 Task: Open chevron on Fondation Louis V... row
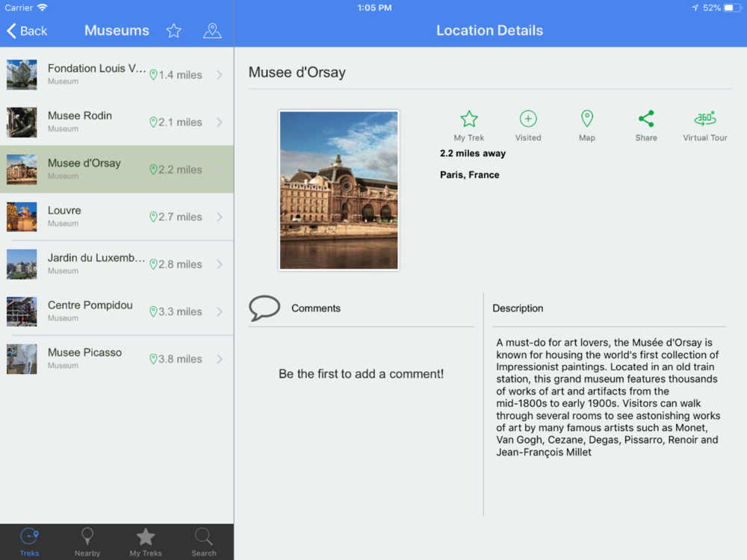tap(220, 75)
